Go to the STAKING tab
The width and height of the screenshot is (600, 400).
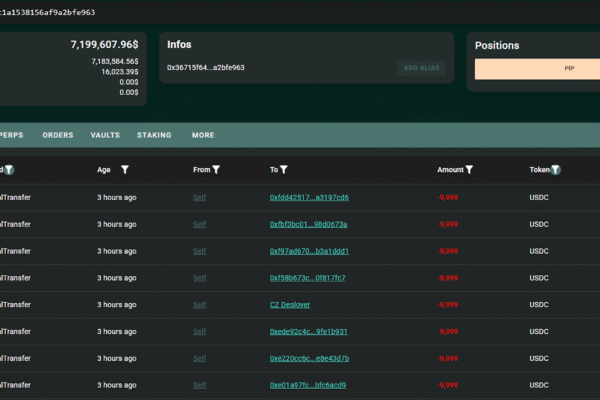[154, 135]
